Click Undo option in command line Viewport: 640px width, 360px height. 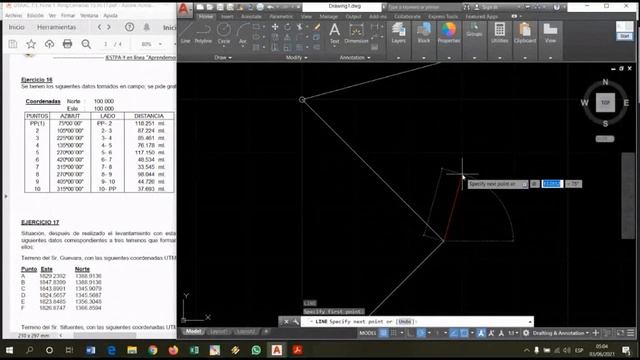tap(404, 322)
